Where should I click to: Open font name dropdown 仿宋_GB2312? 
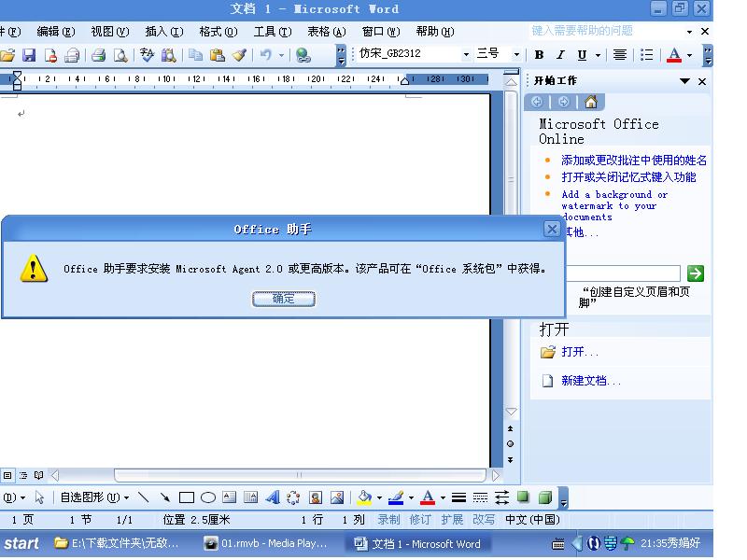point(466,54)
